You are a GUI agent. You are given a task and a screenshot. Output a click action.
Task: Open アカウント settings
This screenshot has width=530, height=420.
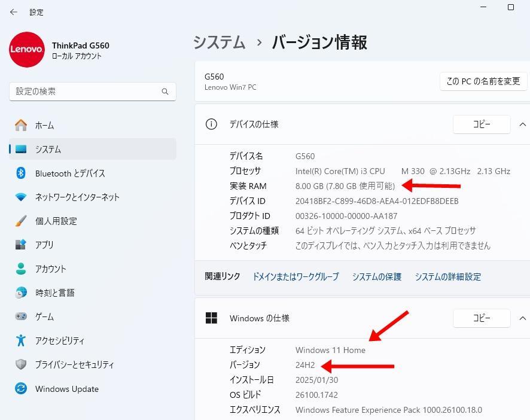92,269
